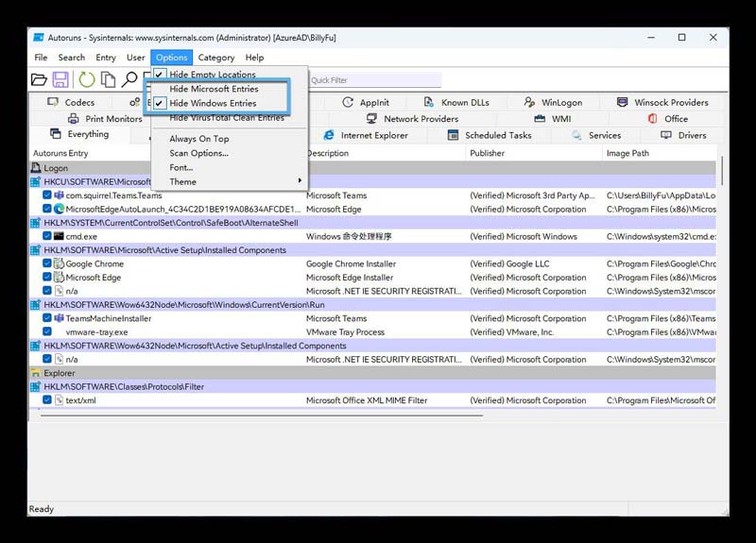Click the installer icon beside Google Chrome

59,263
